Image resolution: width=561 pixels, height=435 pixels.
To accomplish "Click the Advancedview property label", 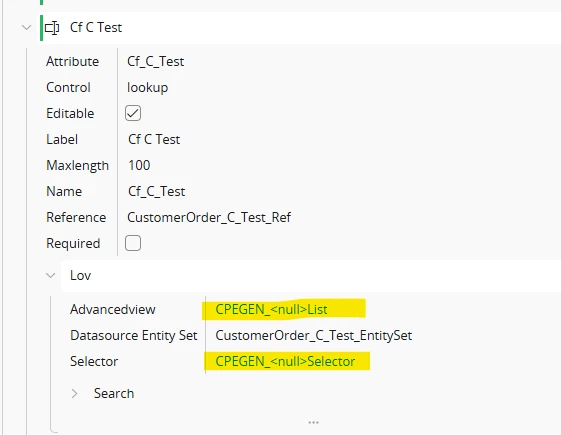I will (x=113, y=309).
